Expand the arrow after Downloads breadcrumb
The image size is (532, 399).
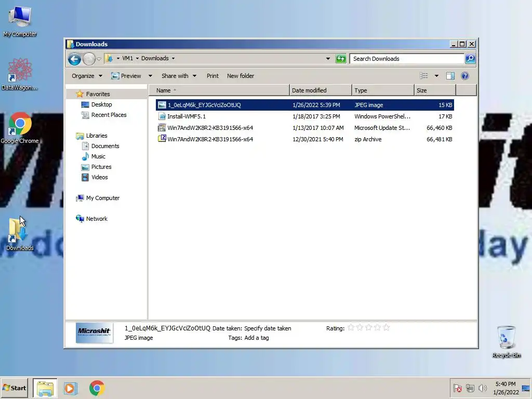pyautogui.click(x=173, y=58)
